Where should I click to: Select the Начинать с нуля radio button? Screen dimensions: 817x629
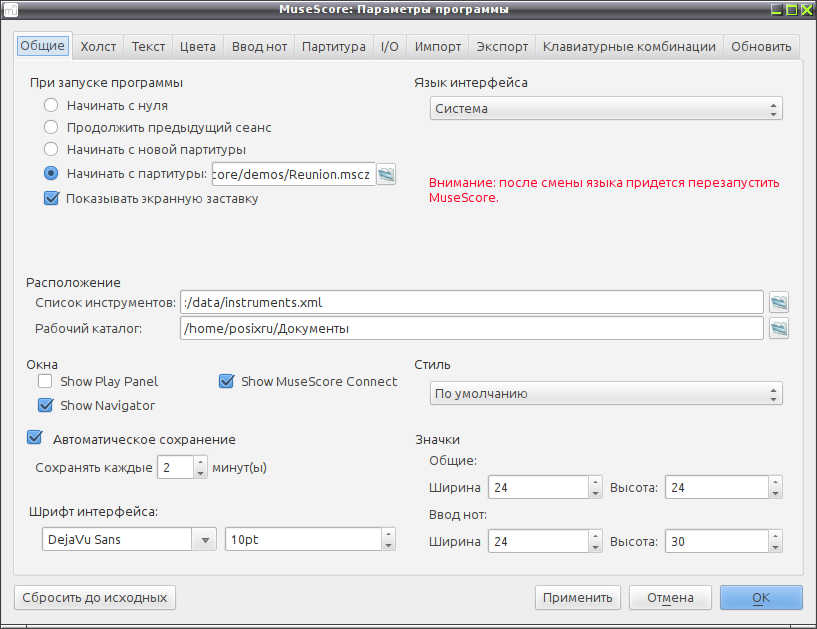pos(51,105)
